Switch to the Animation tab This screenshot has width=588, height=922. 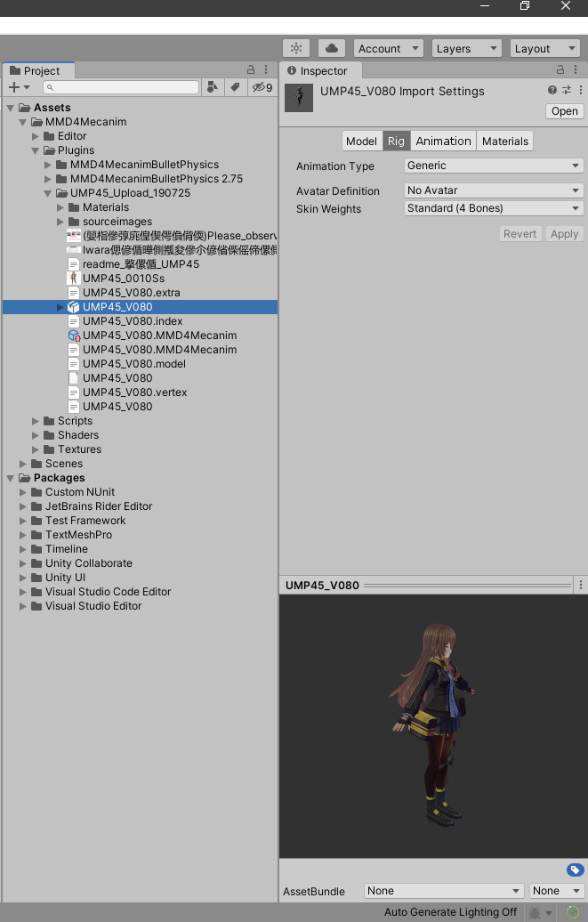pos(443,142)
